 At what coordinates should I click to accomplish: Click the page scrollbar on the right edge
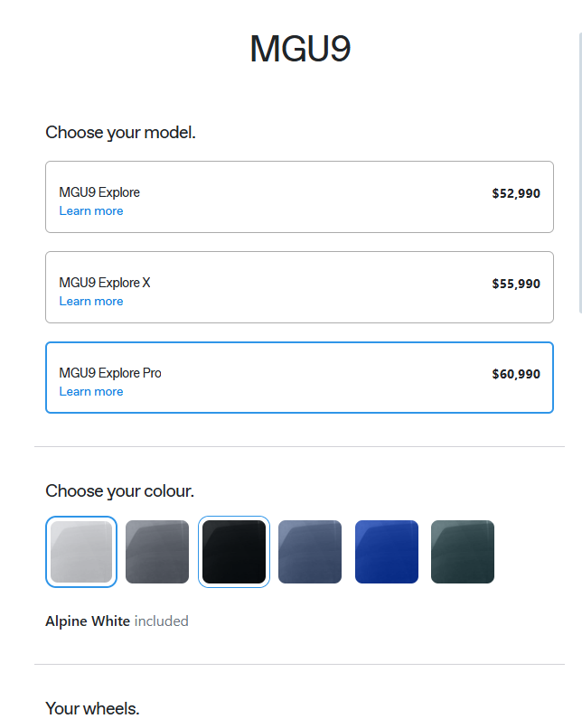[x=580, y=173]
